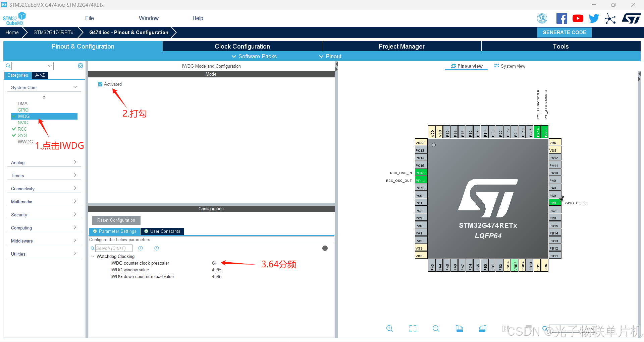This screenshot has width=644, height=342.
Task: Switch to Project Manager tab
Action: [x=401, y=46]
